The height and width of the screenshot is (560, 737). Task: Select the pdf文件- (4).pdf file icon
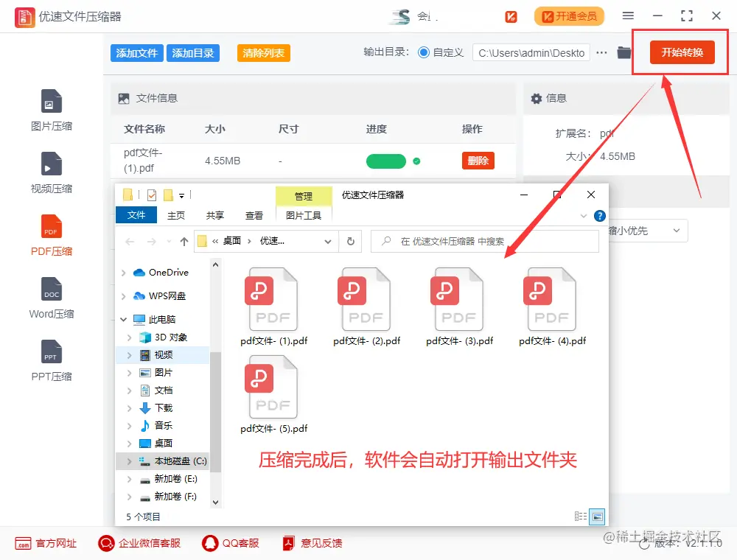[x=551, y=299]
